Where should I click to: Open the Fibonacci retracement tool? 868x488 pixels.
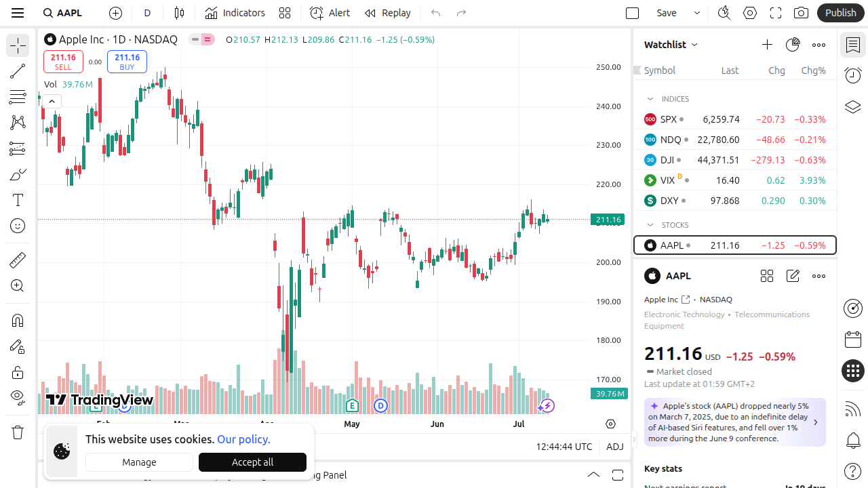click(x=18, y=97)
